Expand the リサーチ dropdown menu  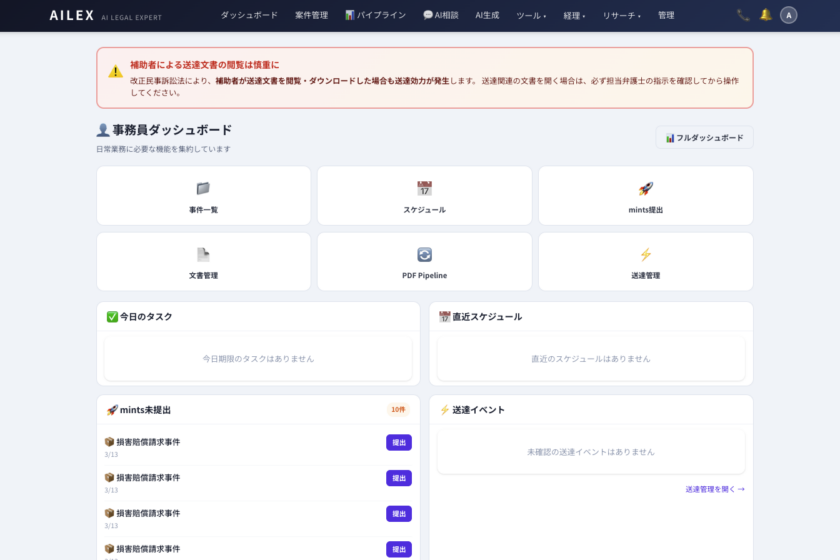[622, 16]
